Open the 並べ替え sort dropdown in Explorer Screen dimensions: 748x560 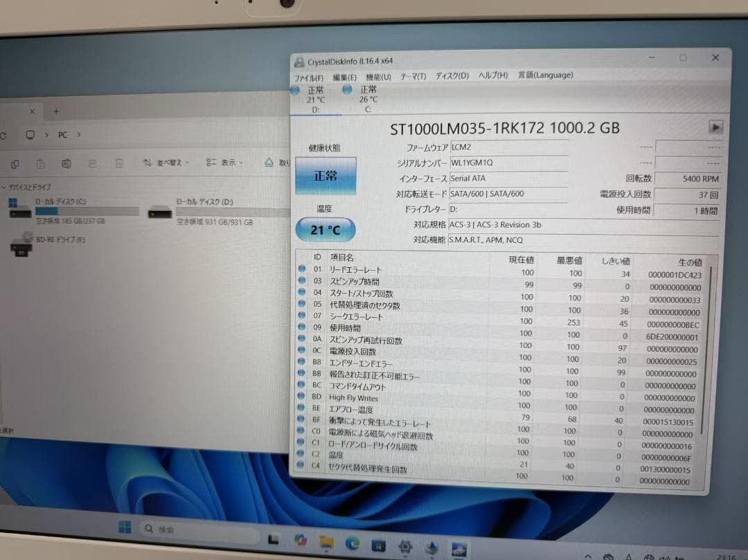(166, 163)
